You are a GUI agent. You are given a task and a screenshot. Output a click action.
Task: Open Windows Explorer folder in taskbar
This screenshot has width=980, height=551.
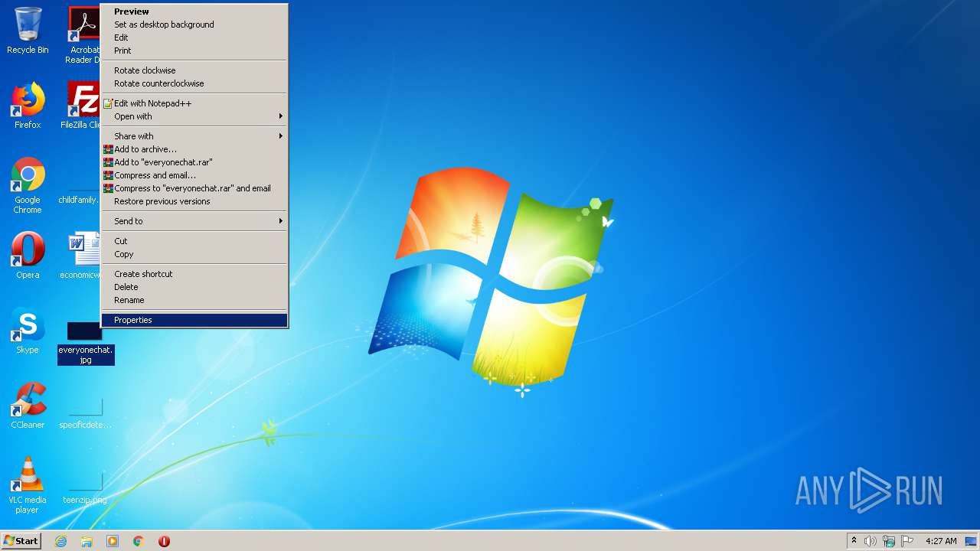87,541
